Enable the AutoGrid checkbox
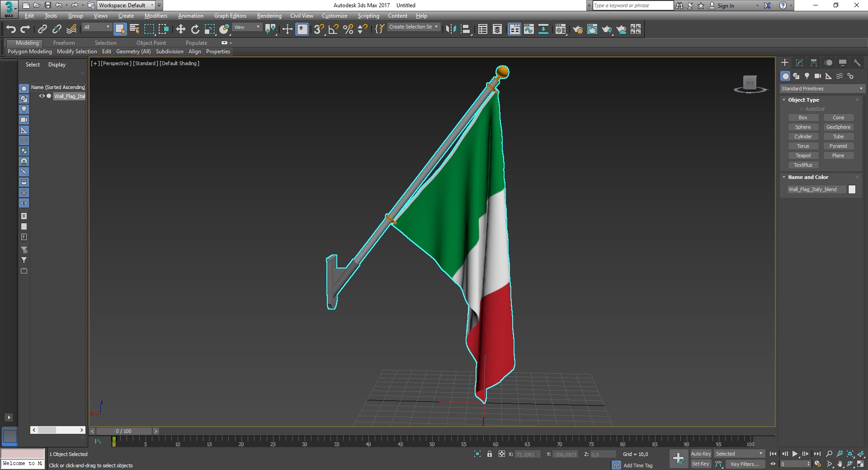Viewport: 868px width, 470px height. (x=802, y=109)
